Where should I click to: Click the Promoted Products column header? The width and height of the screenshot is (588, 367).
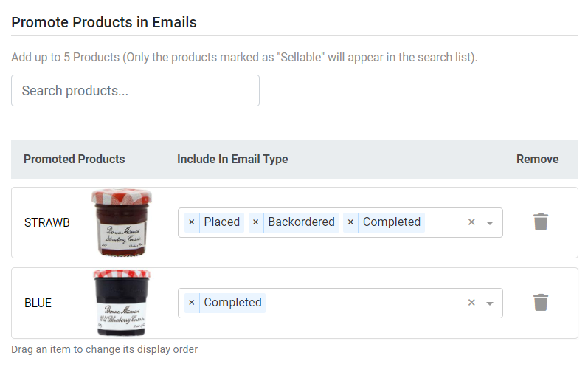pyautogui.click(x=75, y=159)
